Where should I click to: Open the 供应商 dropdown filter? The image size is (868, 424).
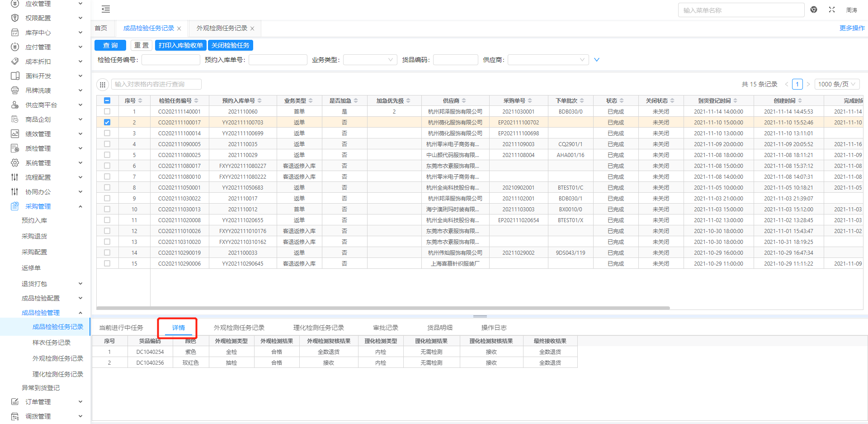pos(548,60)
